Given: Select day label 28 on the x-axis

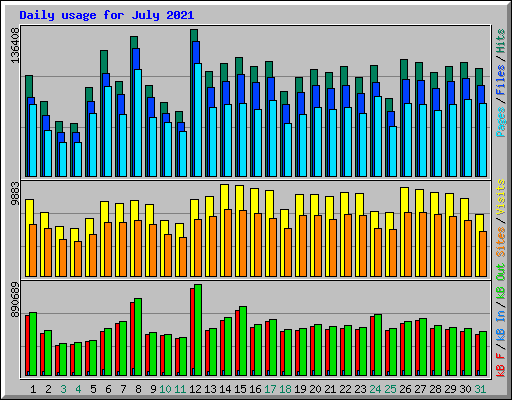Looking at the screenshot, I should [435, 389].
